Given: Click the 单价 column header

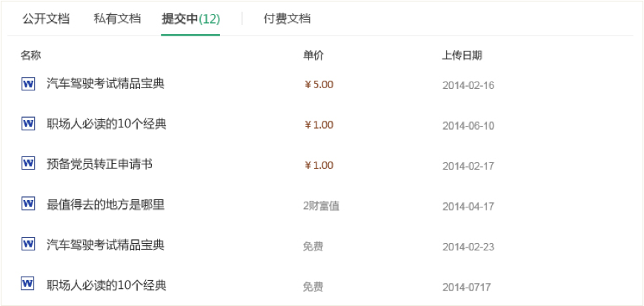Looking at the screenshot, I should click(313, 56).
